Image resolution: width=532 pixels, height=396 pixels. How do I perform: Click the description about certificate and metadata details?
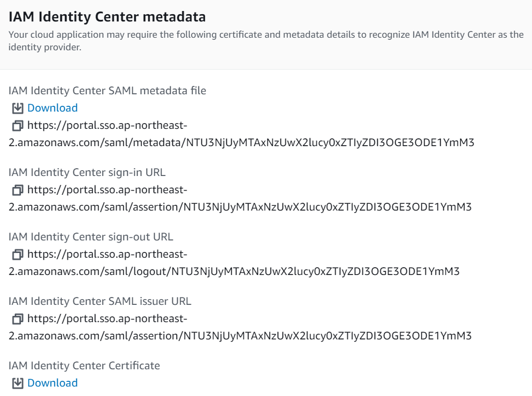(x=266, y=41)
